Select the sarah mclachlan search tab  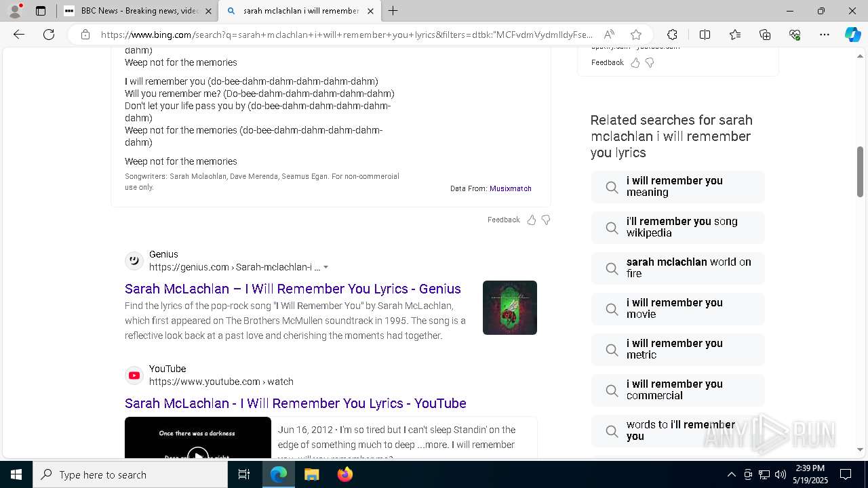point(300,11)
